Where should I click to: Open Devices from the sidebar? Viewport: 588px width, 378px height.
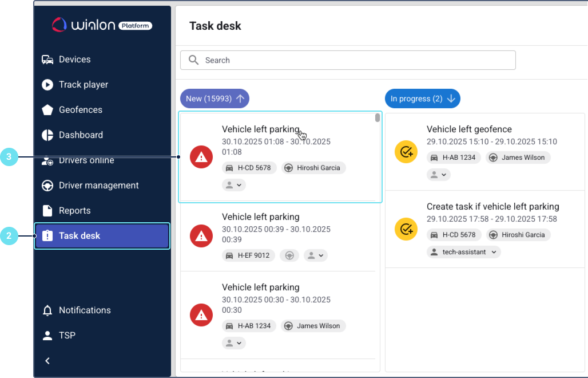[x=74, y=60]
